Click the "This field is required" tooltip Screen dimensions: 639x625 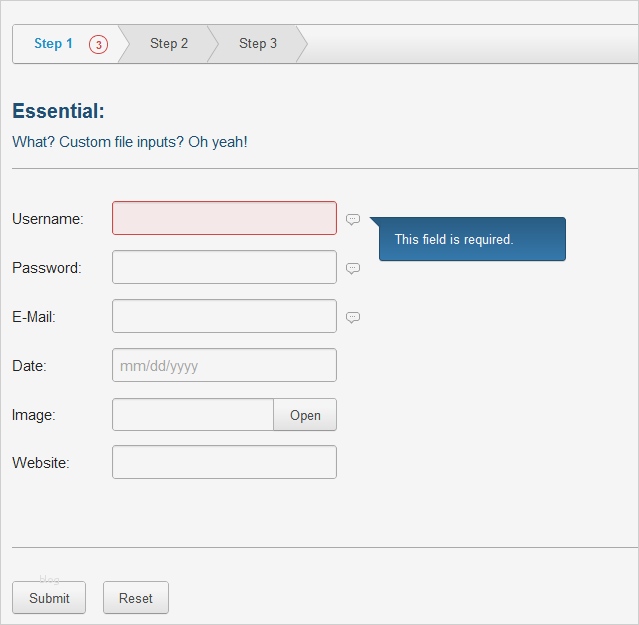coord(472,240)
